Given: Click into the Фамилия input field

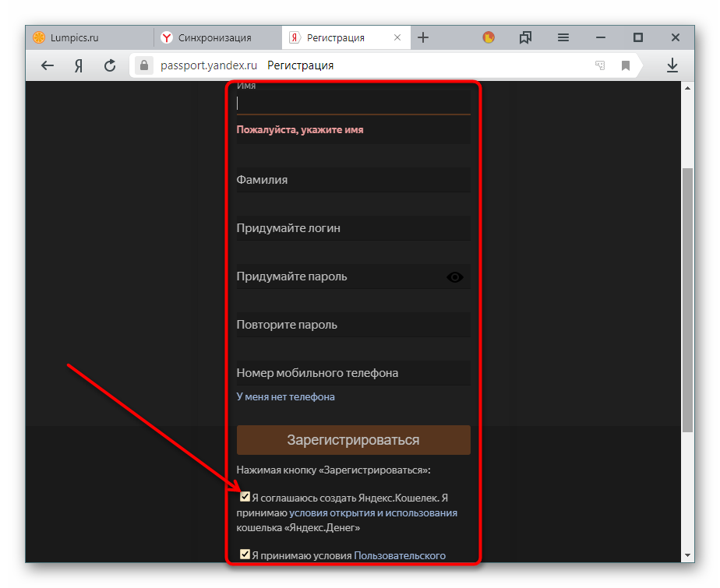Looking at the screenshot, I should (353, 180).
